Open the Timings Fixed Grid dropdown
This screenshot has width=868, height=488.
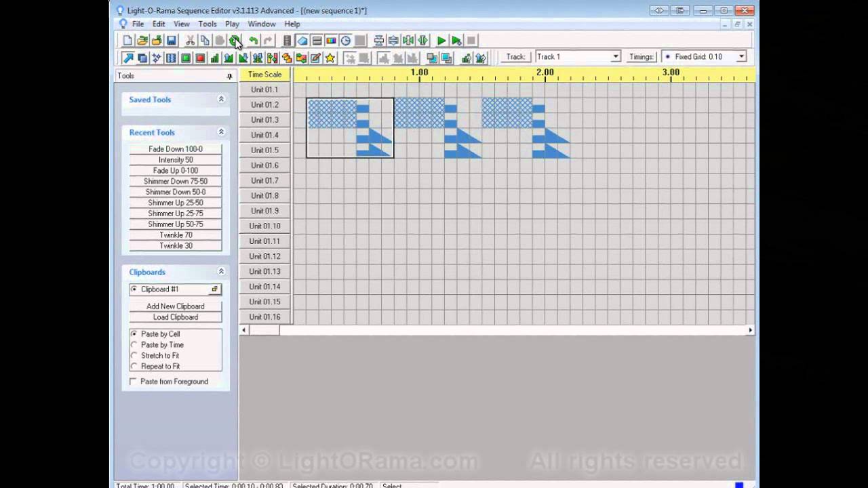coord(741,57)
